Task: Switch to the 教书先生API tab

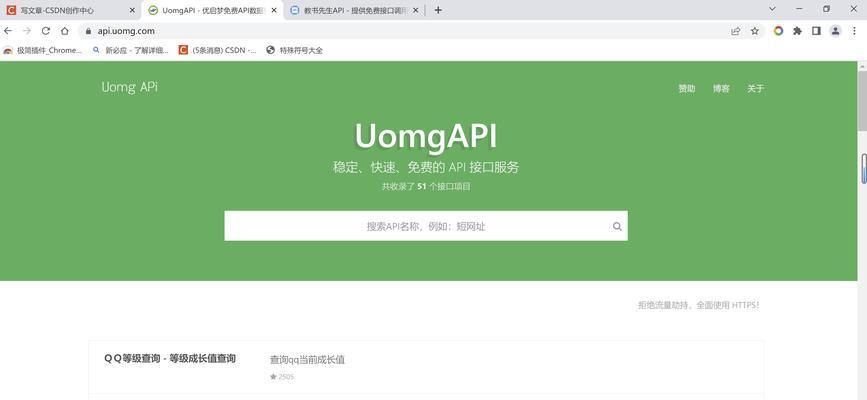Action: pyautogui.click(x=355, y=10)
